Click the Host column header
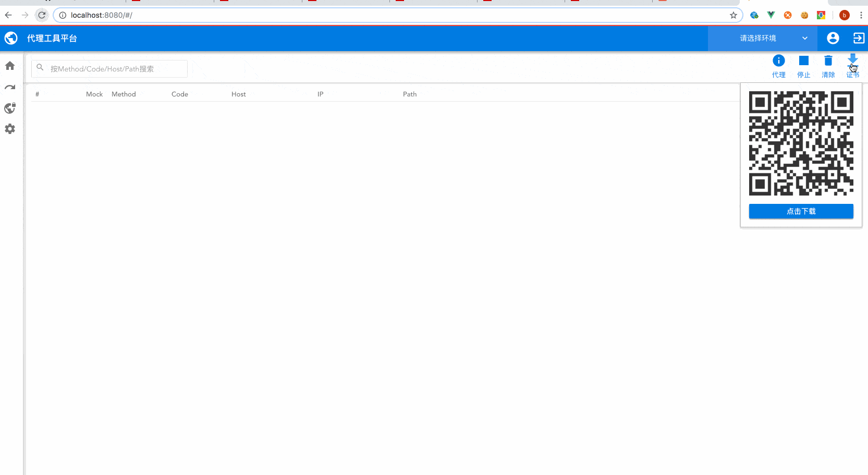The height and width of the screenshot is (475, 868). (x=239, y=94)
